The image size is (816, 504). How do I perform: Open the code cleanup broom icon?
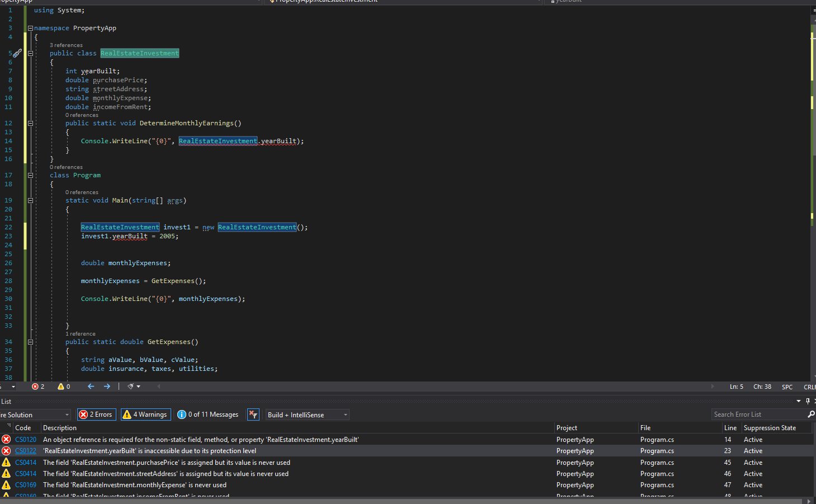(x=131, y=387)
